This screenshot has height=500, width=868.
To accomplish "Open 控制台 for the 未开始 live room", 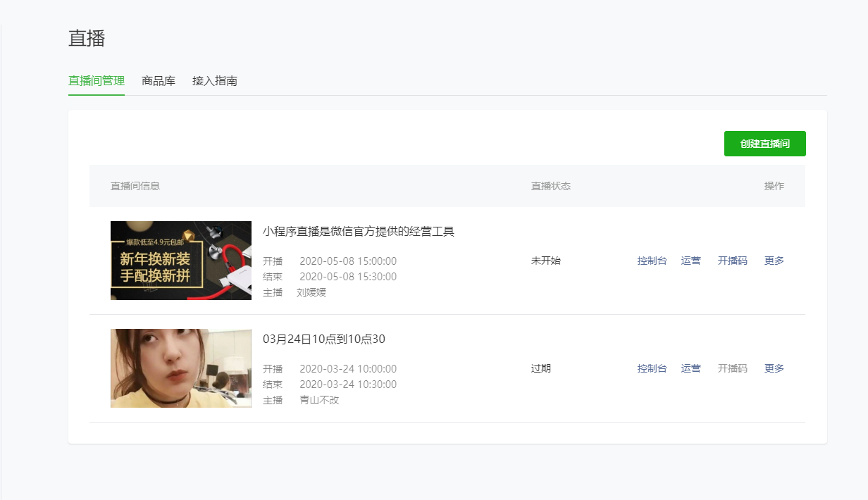I will point(652,261).
